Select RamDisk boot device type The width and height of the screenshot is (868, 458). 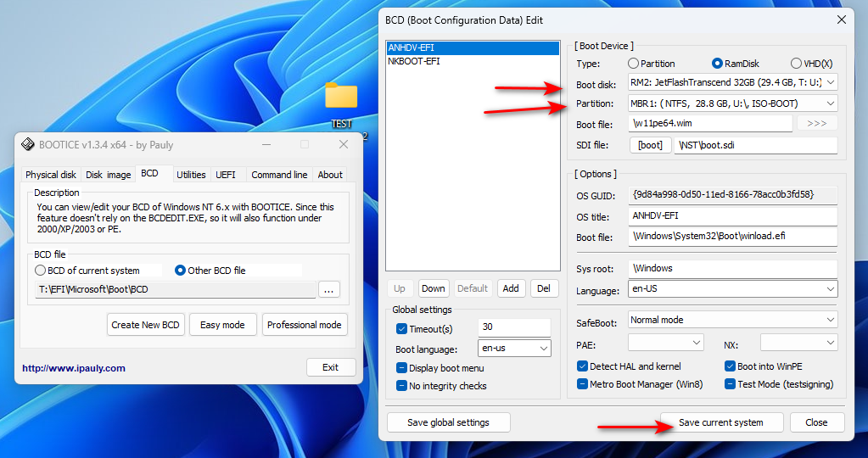point(718,64)
